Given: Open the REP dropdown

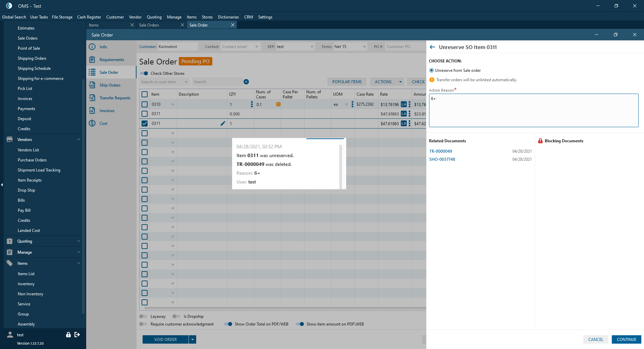Looking at the screenshot, I should 312,47.
